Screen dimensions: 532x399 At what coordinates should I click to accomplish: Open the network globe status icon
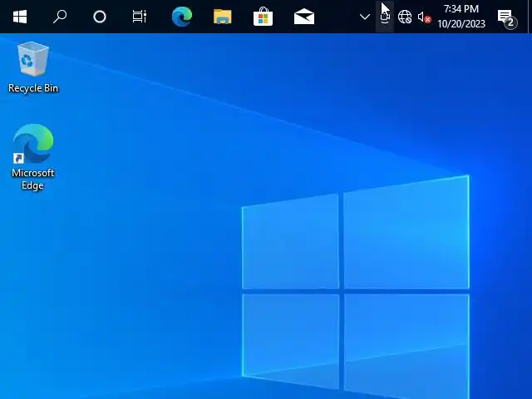405,17
